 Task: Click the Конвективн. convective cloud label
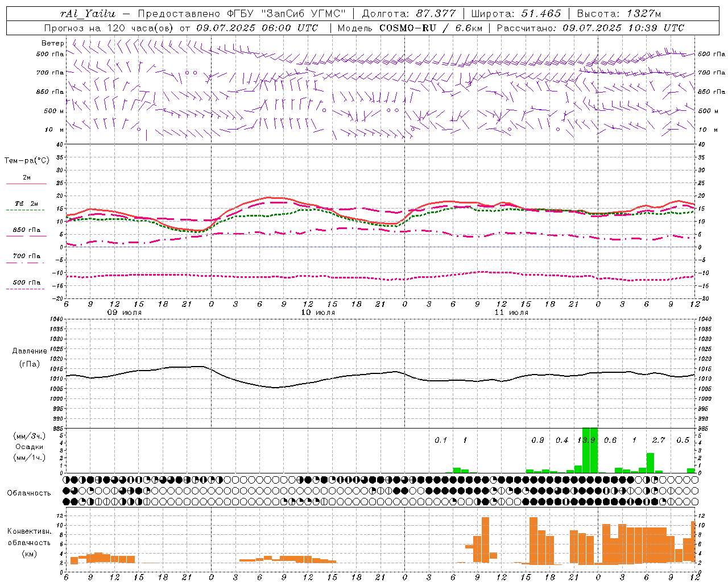click(29, 531)
